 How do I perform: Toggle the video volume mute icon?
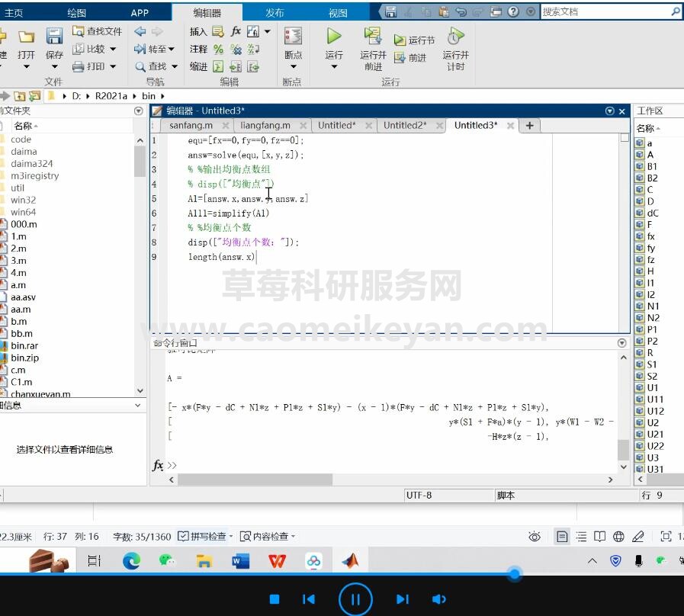tap(438, 599)
